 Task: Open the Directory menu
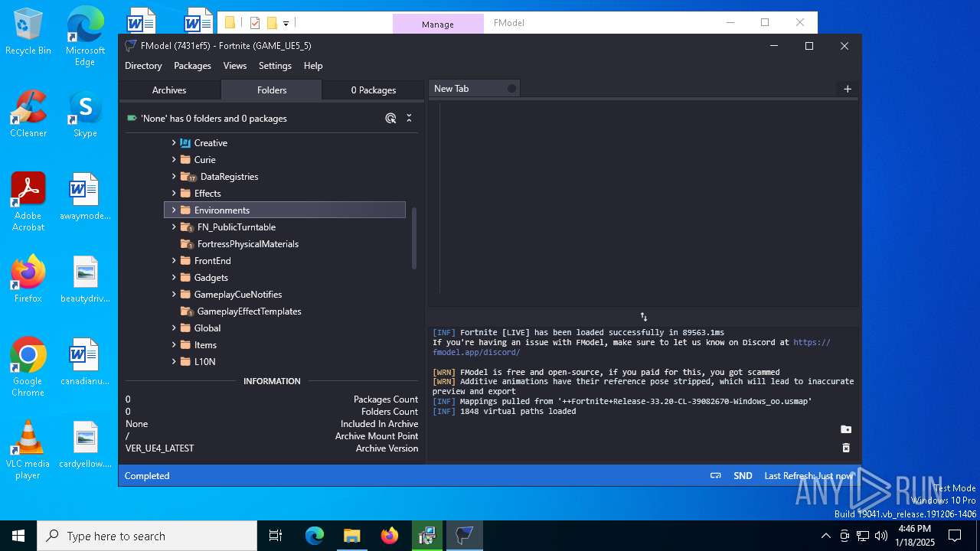tap(143, 66)
